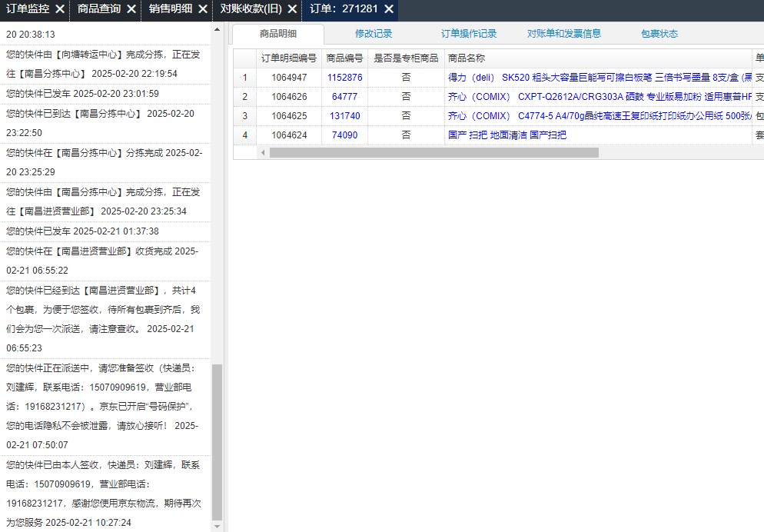
Task: Open product number link 131740
Action: point(344,116)
